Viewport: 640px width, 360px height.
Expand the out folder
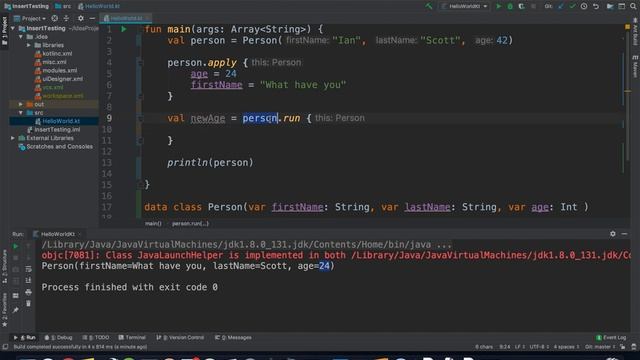coord(21,104)
